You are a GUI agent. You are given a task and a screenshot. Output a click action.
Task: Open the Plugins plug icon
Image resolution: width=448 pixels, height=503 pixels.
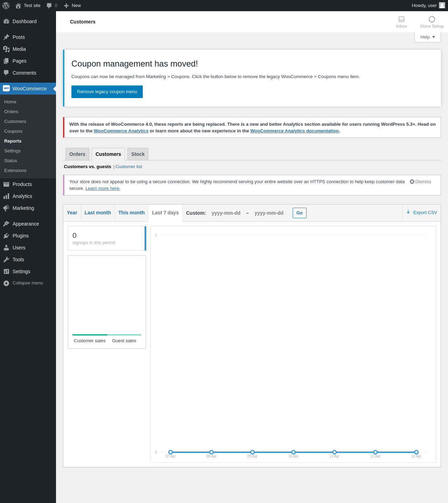(6, 236)
